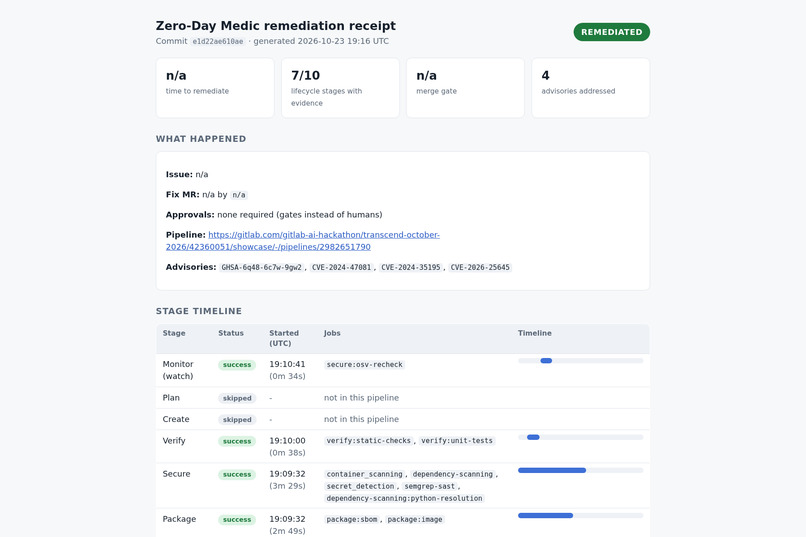The width and height of the screenshot is (806, 537).
Task: Select the commit hash e1d22ae610ae
Action: [x=218, y=41]
